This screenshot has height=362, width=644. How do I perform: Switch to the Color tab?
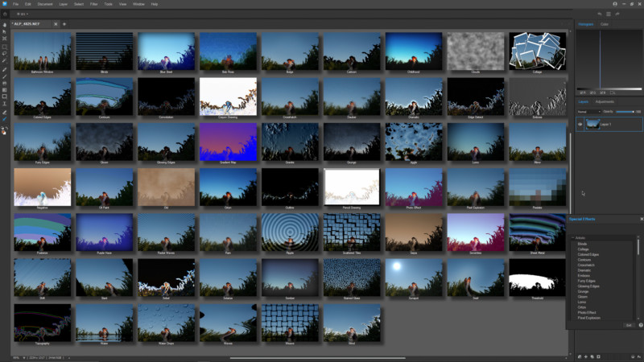pyautogui.click(x=605, y=24)
